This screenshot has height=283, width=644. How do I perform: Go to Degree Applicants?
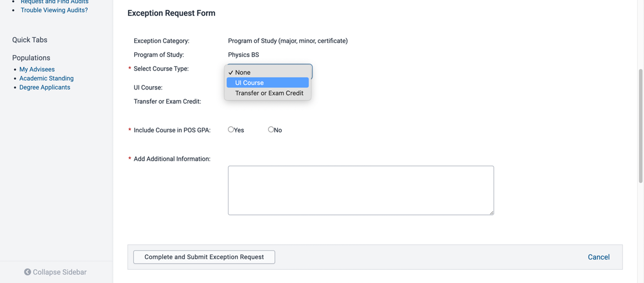tap(45, 87)
